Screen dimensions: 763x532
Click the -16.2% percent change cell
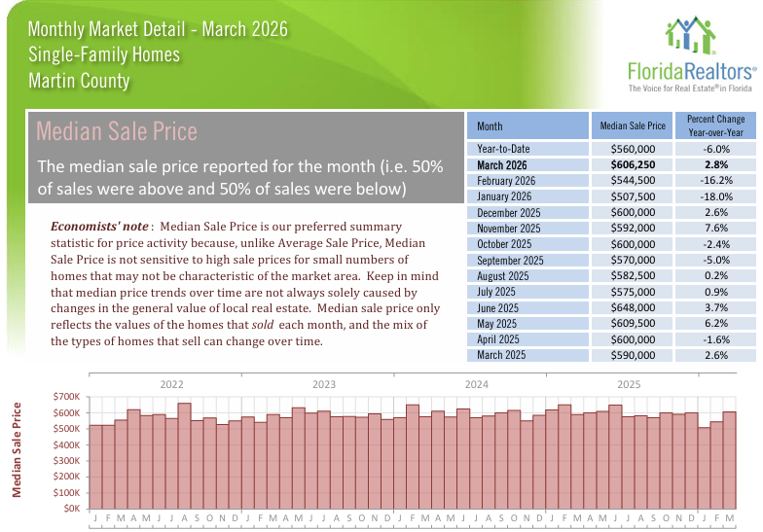coord(716,181)
